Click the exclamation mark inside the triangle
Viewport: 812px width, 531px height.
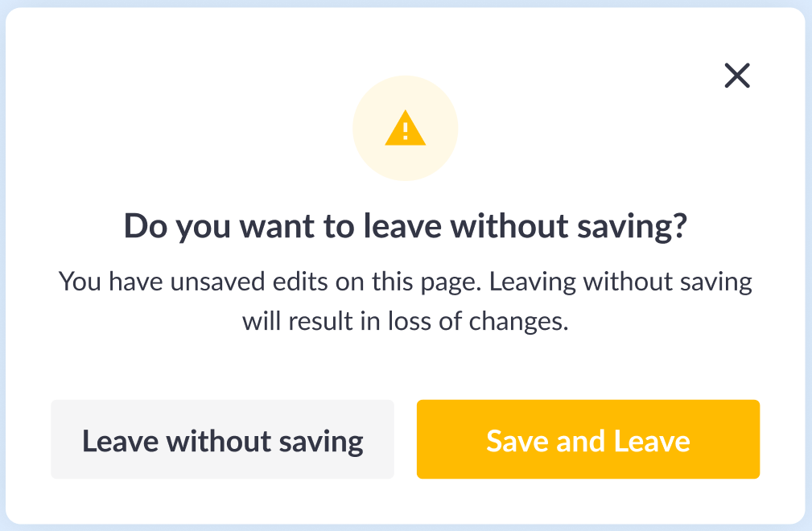(406, 131)
